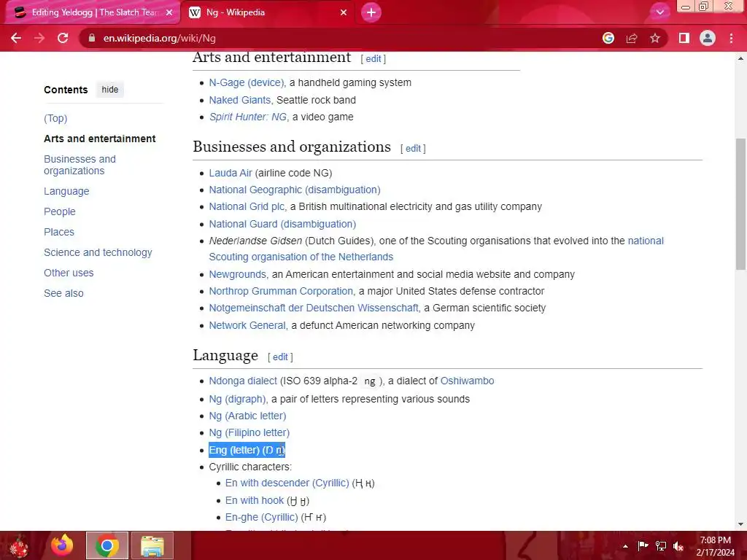Image resolution: width=747 pixels, height=560 pixels.
Task: Edit the Businesses and organizations section
Action: pyautogui.click(x=413, y=149)
